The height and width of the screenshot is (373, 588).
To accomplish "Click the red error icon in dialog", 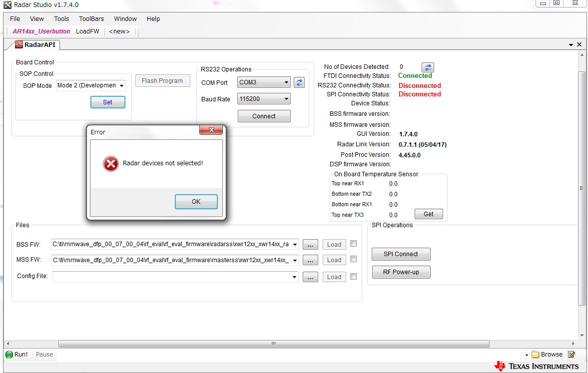I will (111, 164).
